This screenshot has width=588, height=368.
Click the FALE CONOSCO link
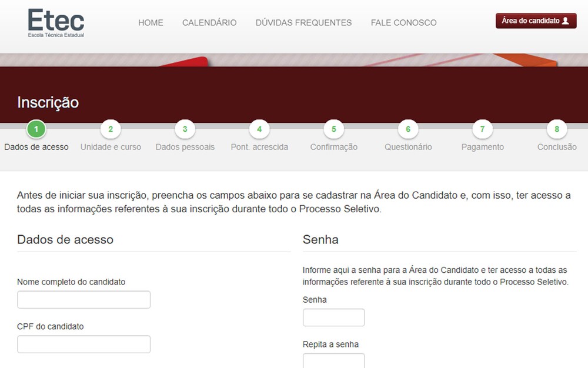pos(403,23)
